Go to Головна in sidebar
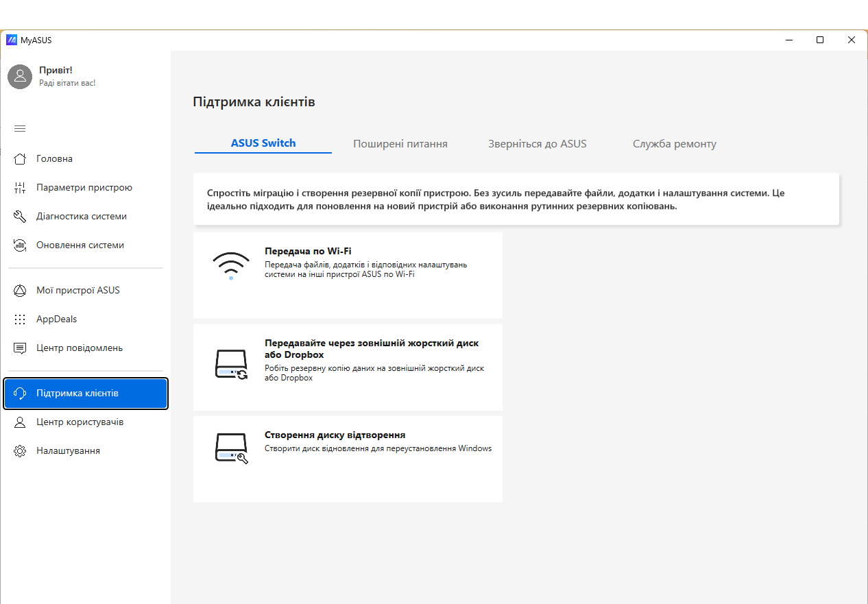 pos(86,158)
